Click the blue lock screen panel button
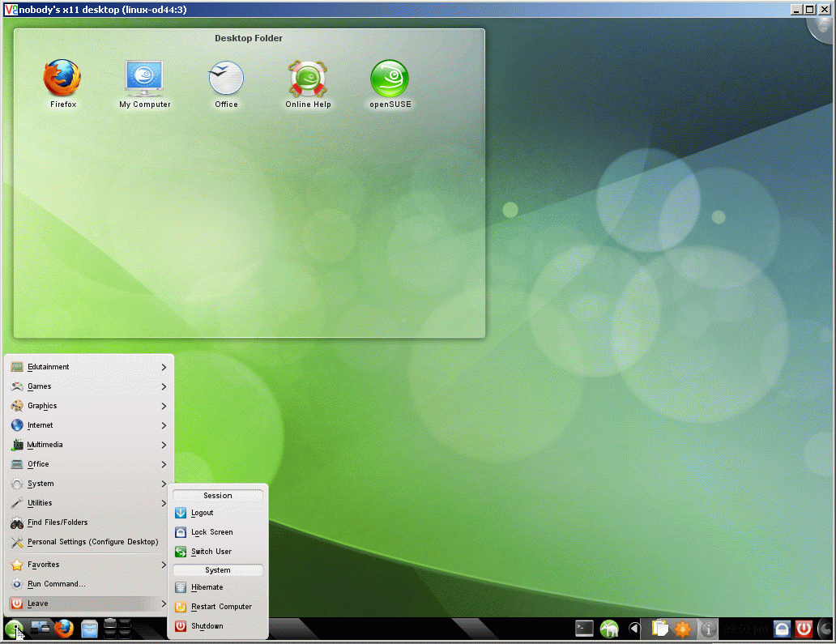 click(783, 629)
